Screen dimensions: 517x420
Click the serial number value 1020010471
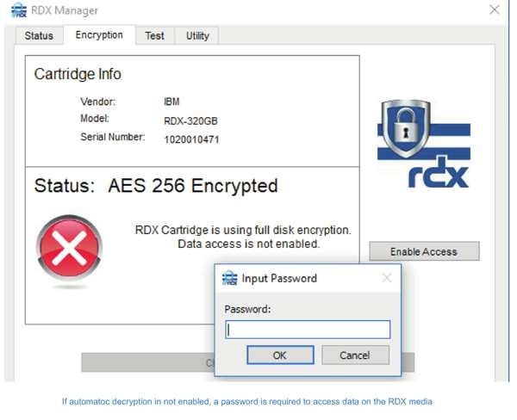click(191, 139)
